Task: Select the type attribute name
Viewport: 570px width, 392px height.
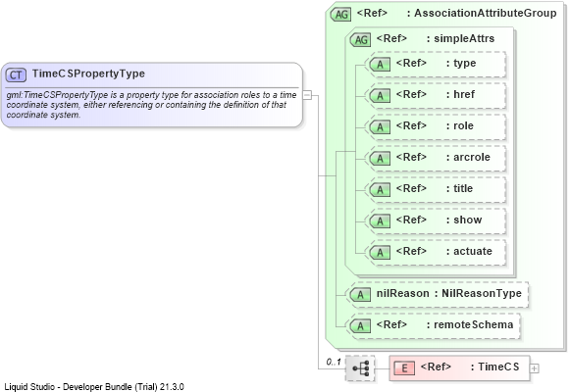Action: tap(465, 63)
